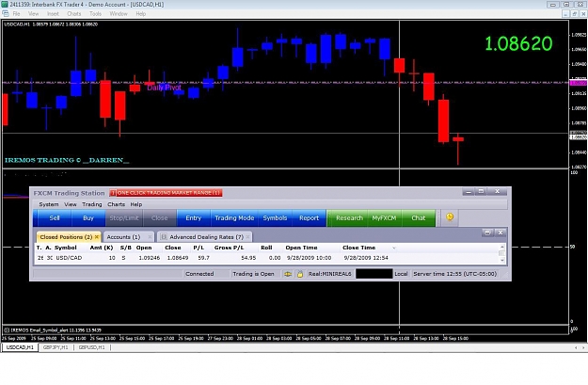Click the Buy button in FXCM toolbar
The image size is (588, 385).
click(x=88, y=218)
